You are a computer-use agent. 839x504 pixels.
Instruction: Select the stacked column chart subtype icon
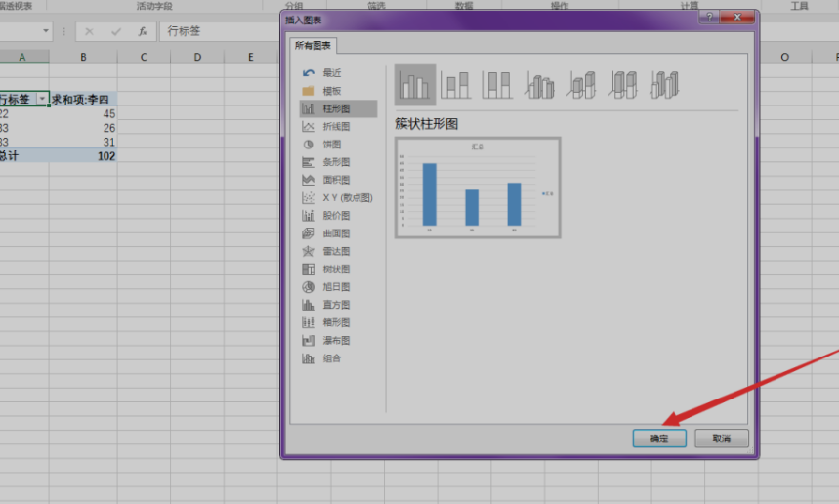tap(456, 85)
